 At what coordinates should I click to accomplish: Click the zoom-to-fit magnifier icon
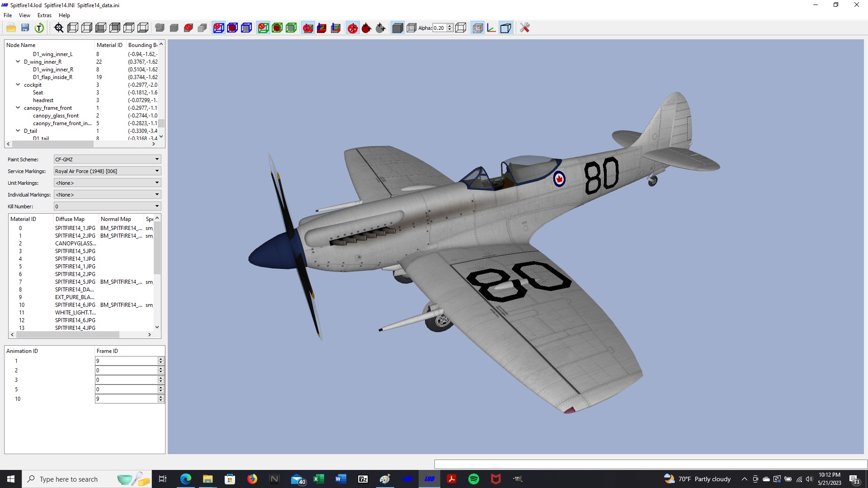59,28
